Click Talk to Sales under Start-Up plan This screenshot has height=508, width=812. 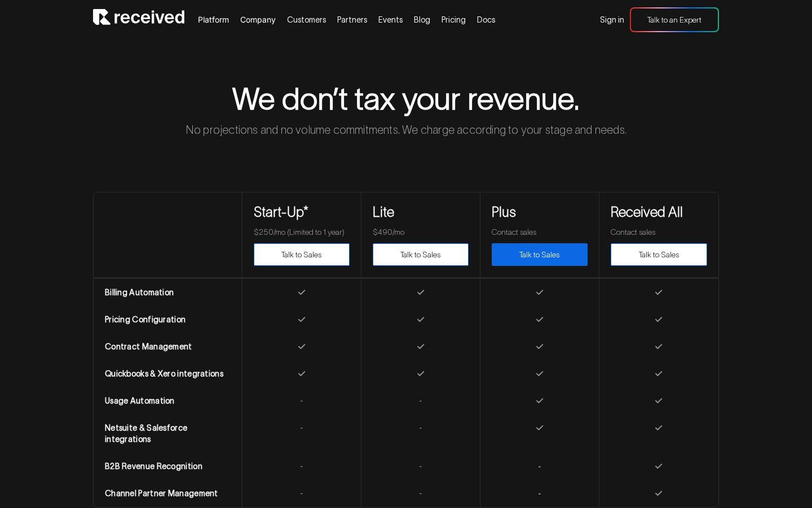[302, 255]
